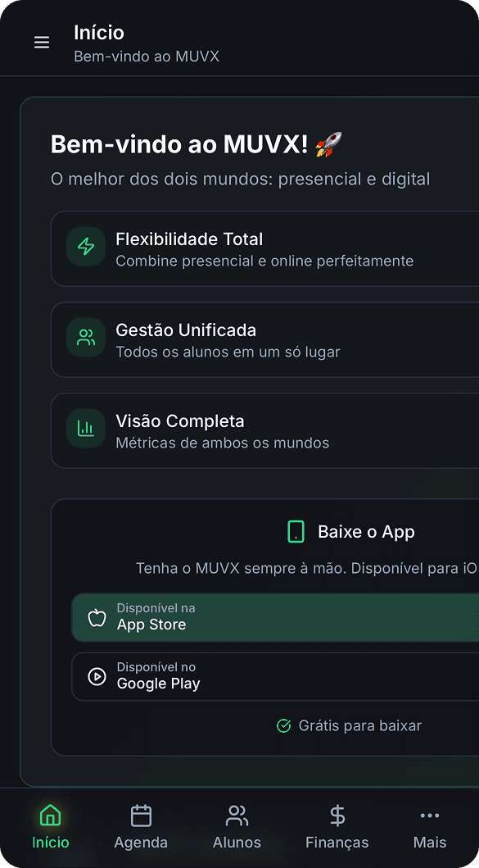Click the lightning icon next to Flexibilidade Total
This screenshot has width=479, height=868.
point(86,247)
